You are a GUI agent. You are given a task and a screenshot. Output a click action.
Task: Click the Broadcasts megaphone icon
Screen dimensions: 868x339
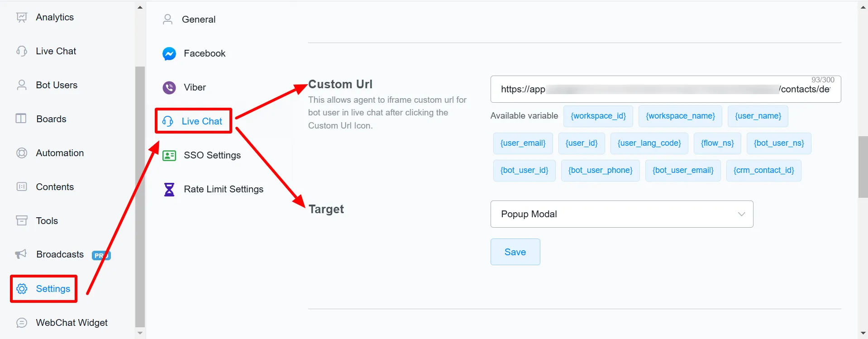click(21, 254)
